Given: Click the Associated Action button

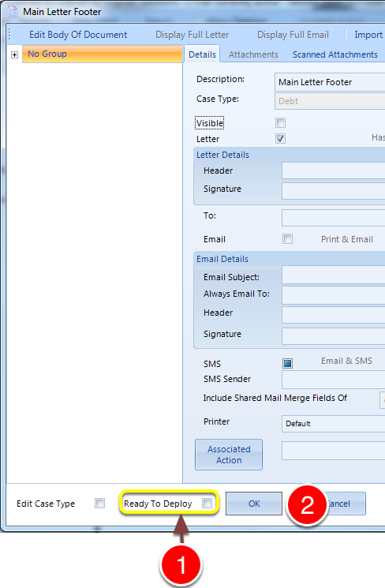Looking at the screenshot, I should [229, 455].
